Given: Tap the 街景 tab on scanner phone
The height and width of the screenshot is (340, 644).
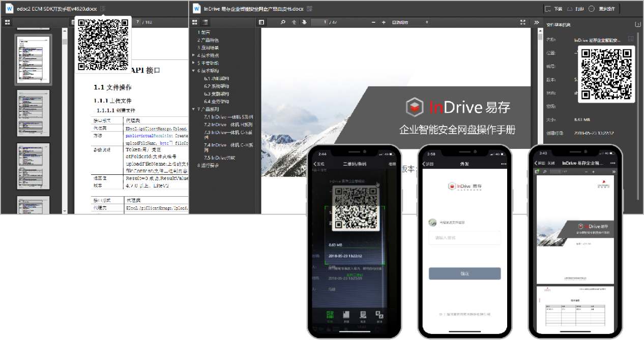Looking at the screenshot, I should click(x=363, y=316).
